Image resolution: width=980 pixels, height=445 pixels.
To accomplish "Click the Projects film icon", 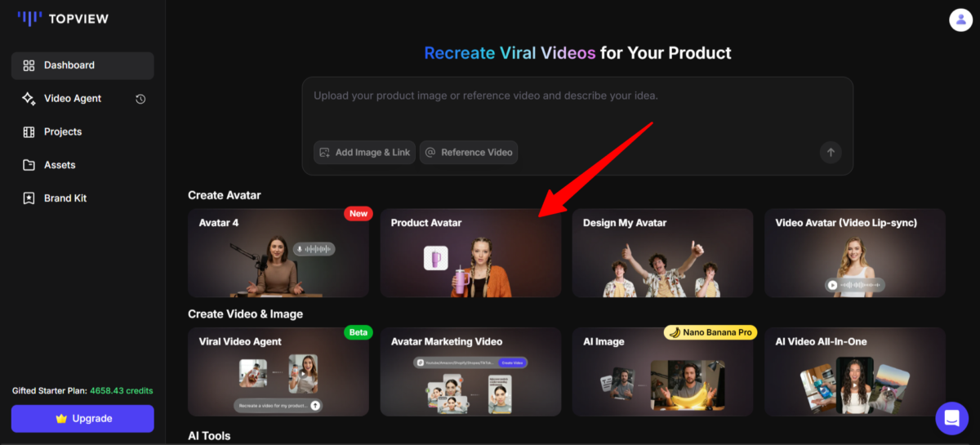I will tap(29, 131).
